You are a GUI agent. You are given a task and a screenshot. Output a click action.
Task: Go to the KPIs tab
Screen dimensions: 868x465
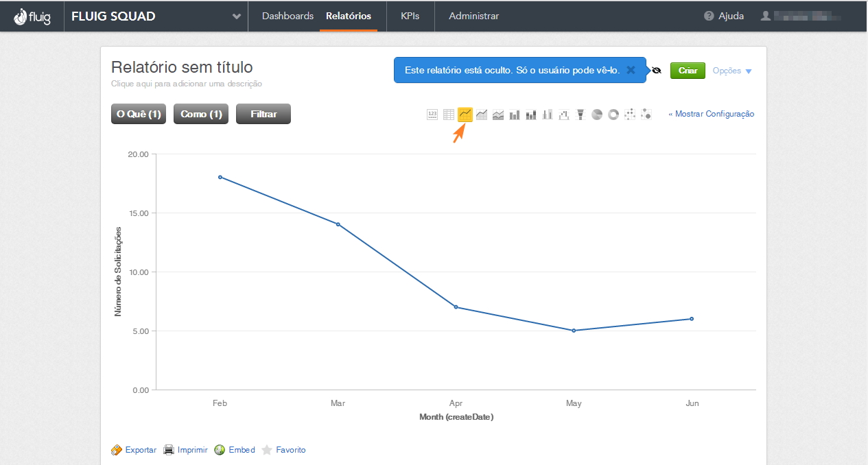(410, 16)
